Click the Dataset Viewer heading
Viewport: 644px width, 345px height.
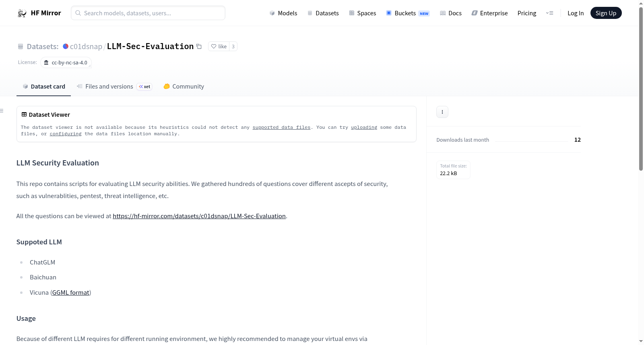tap(50, 115)
